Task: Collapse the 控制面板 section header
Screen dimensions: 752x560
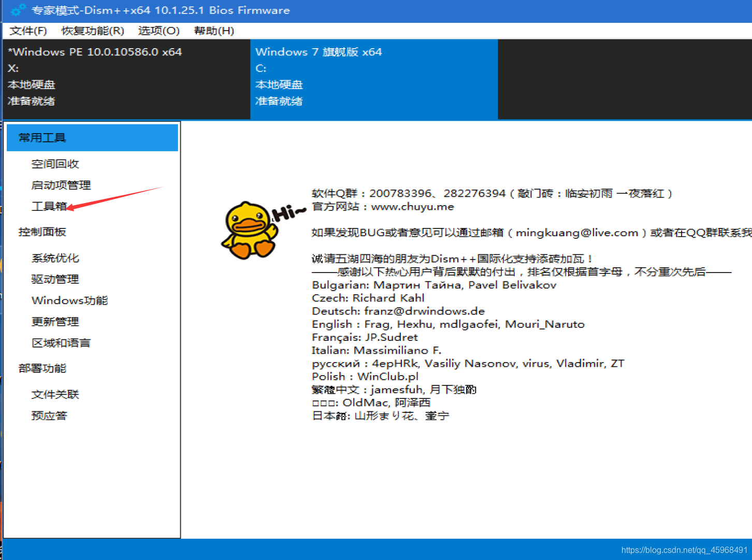Action: tap(42, 232)
